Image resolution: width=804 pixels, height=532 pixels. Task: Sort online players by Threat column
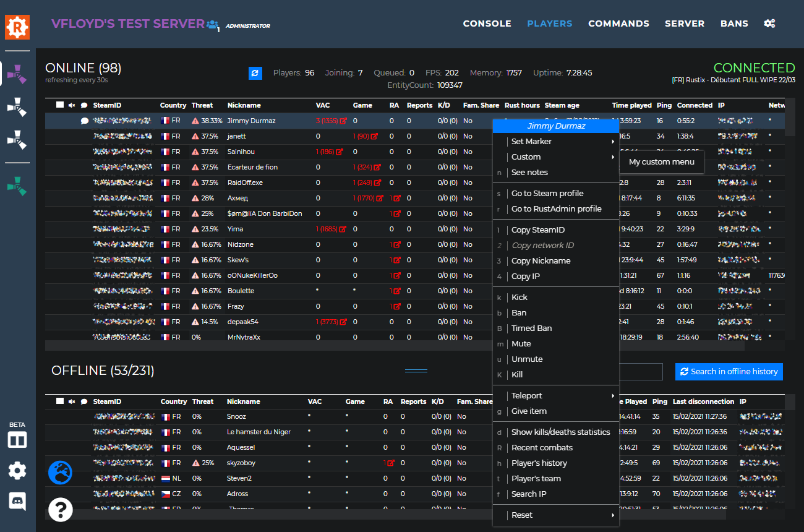coord(202,105)
